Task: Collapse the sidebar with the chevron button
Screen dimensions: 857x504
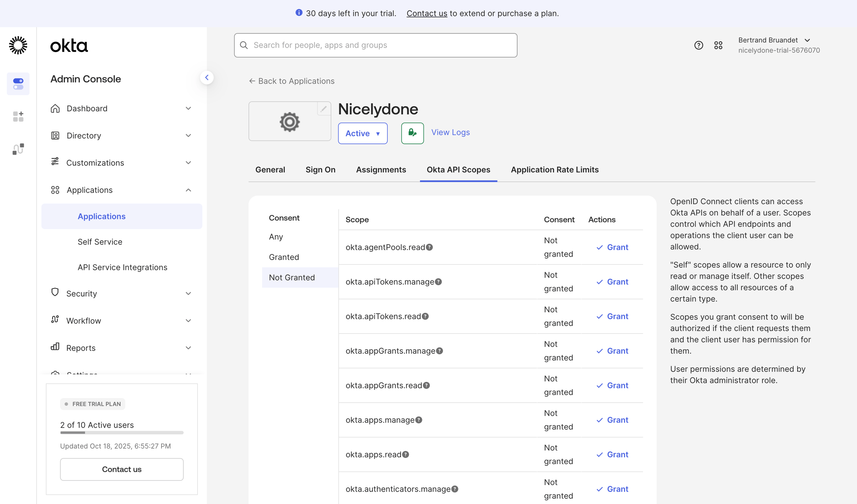Action: pyautogui.click(x=207, y=77)
